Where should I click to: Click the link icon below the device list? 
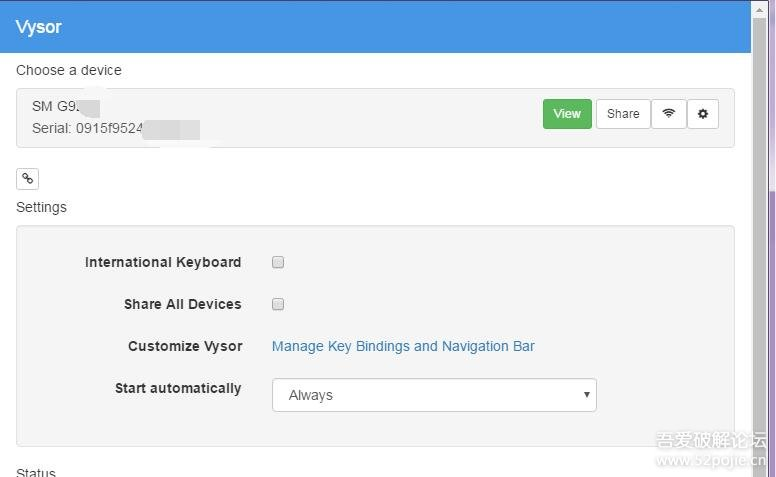(28, 179)
